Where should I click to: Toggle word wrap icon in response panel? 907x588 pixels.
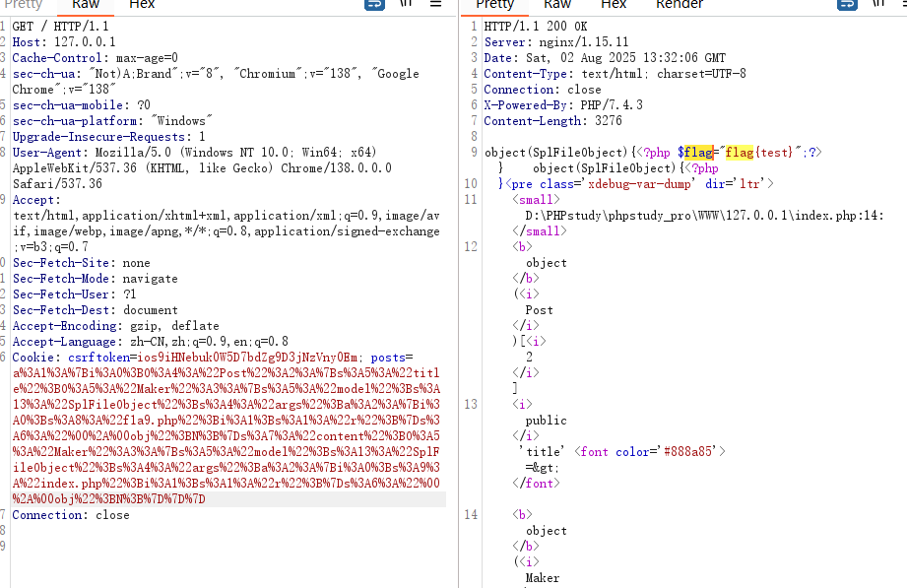tap(846, 5)
